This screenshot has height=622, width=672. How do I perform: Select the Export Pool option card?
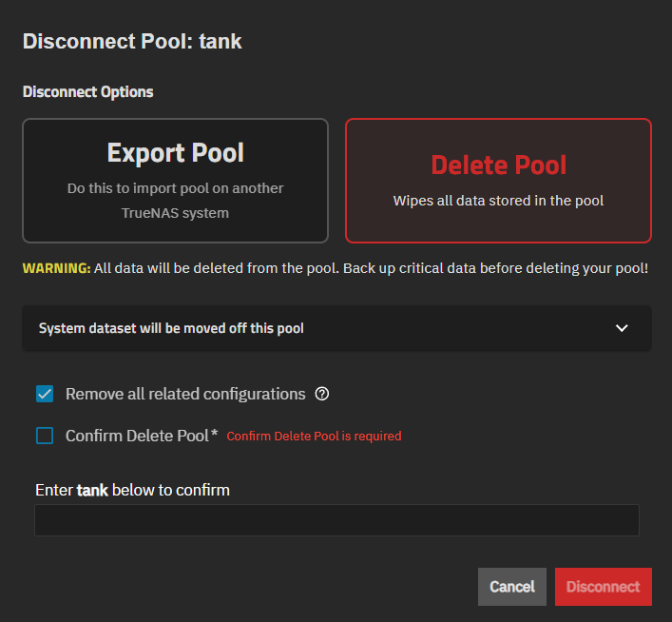[x=175, y=181]
